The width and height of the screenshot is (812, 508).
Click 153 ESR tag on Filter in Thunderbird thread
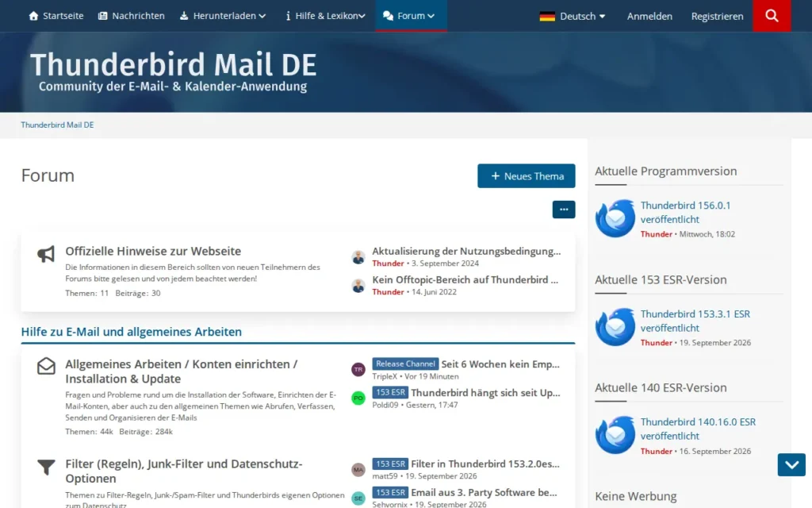390,464
